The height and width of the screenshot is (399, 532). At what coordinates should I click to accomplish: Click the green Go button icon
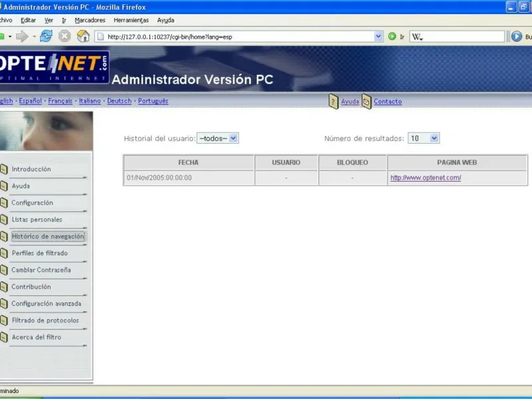(x=392, y=37)
